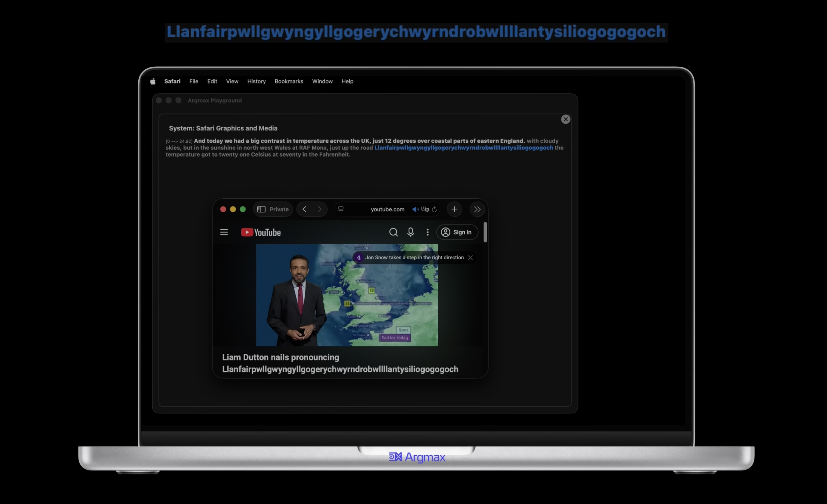Reload the youtube.com page
Screen dimensions: 827x504
[x=434, y=209]
